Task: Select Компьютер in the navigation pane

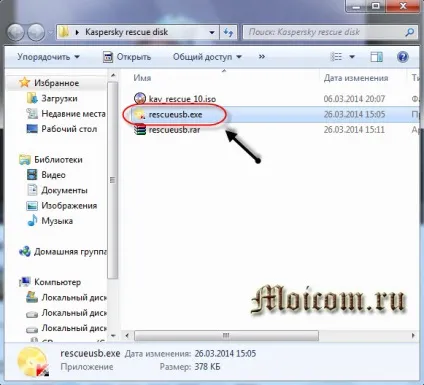Action: [x=57, y=282]
